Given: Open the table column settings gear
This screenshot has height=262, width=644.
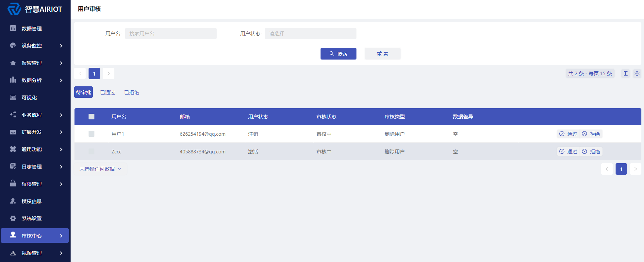Looking at the screenshot, I should tap(637, 73).
